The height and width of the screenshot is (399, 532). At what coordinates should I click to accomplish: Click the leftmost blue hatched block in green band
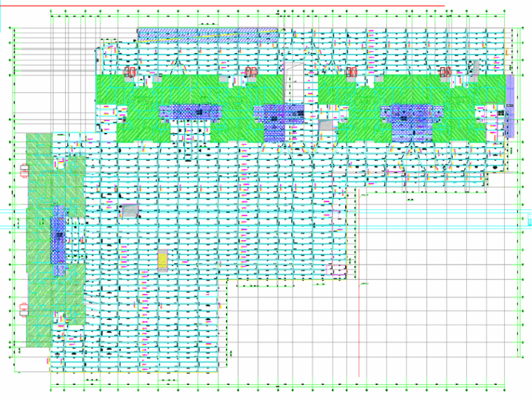[x=190, y=113]
